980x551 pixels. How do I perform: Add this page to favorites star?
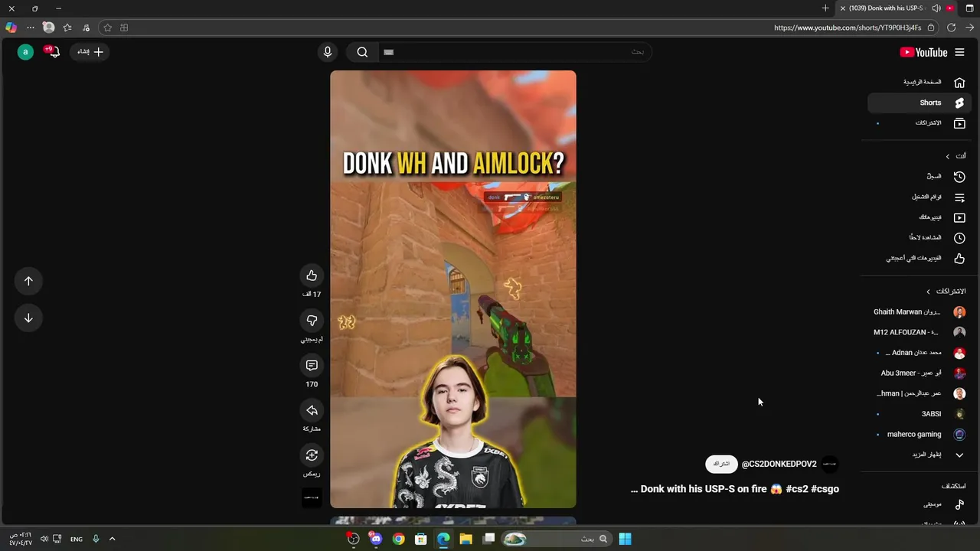(107, 28)
